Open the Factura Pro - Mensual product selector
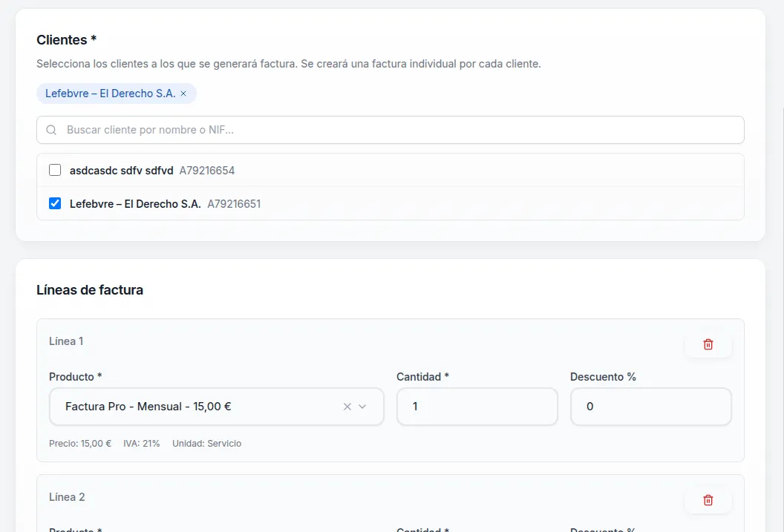This screenshot has height=532, width=784. 193,407
